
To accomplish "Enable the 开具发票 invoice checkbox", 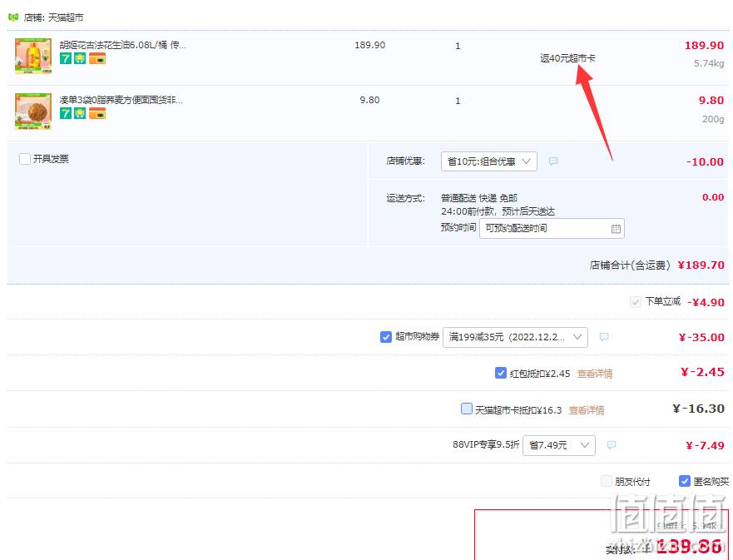I will 25,159.
